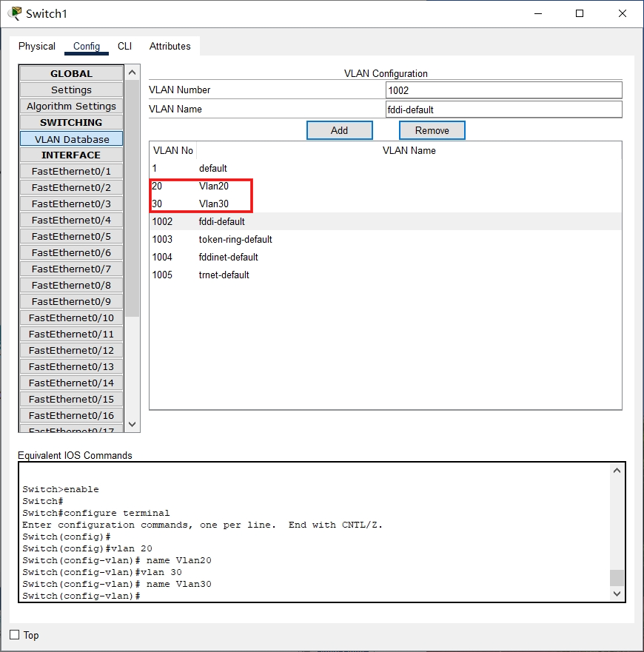Image resolution: width=644 pixels, height=652 pixels.
Task: Maximize the Switch1 window
Action: pos(580,14)
